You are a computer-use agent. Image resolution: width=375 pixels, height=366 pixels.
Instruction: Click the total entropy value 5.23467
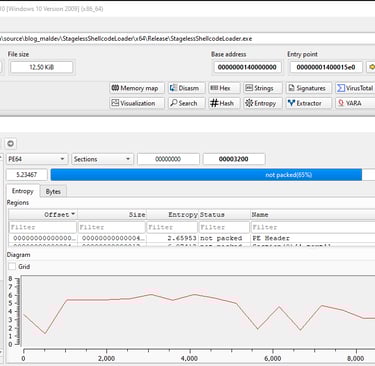27,175
